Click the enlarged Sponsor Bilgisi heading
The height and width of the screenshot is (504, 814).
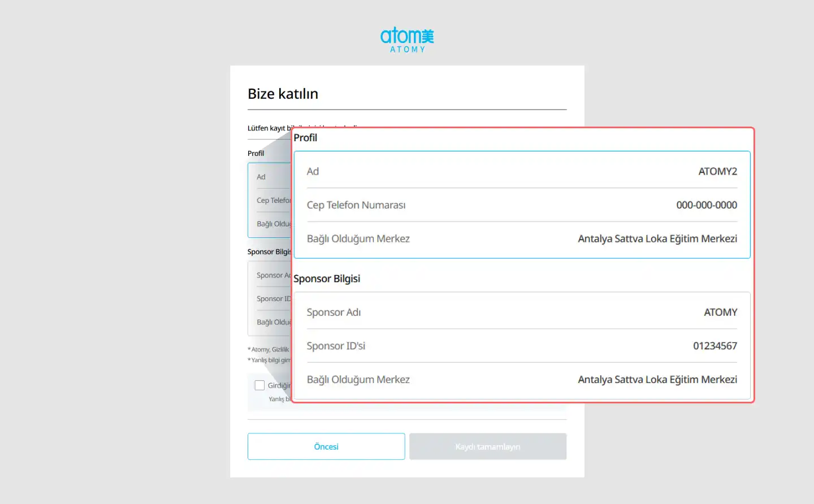[327, 279]
